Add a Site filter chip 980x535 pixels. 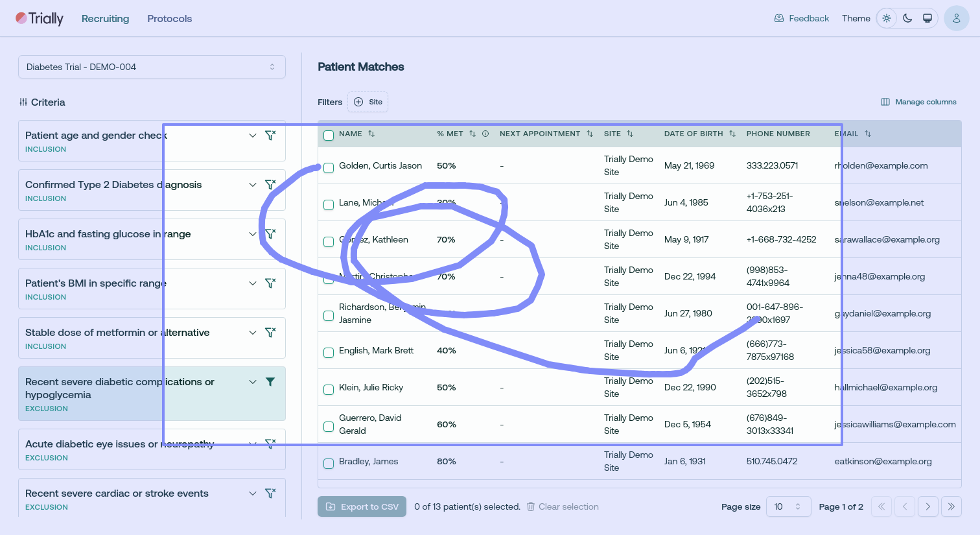click(367, 102)
